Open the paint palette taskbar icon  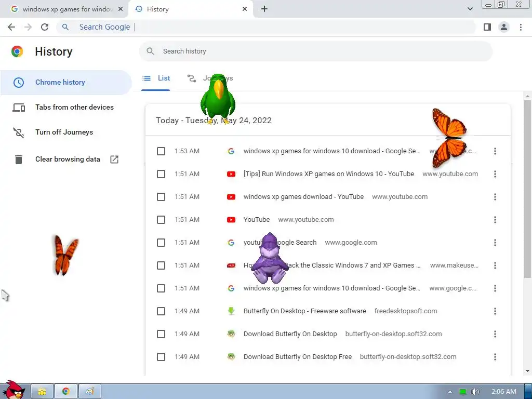[89, 392]
